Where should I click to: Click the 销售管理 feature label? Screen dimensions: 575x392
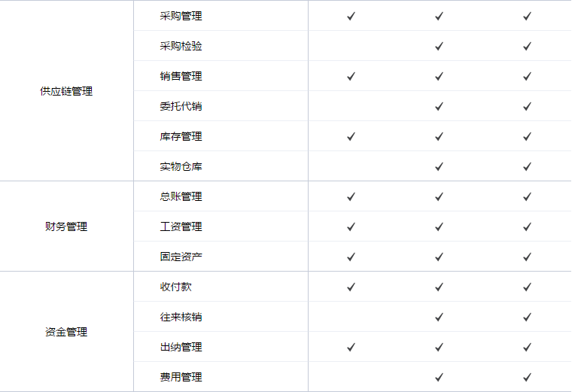[x=181, y=76]
